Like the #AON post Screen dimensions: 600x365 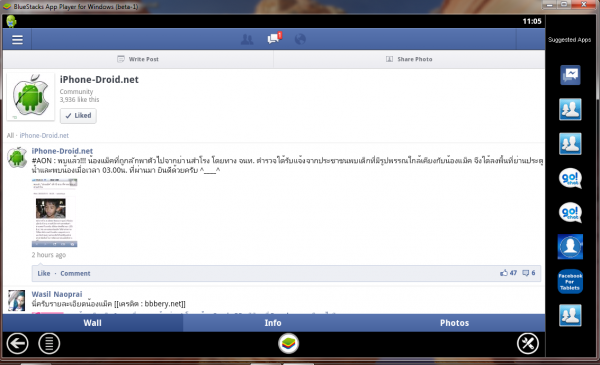(x=44, y=273)
